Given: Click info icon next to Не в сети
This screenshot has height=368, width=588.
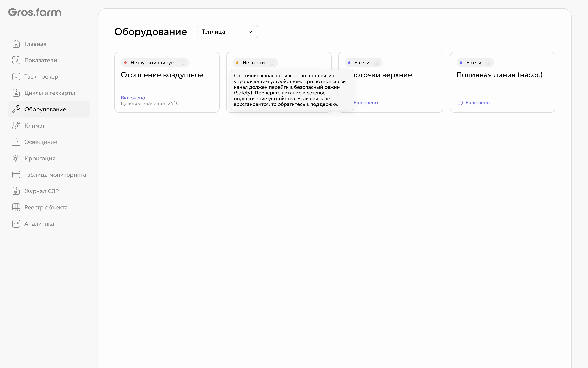Looking at the screenshot, I should tap(272, 63).
